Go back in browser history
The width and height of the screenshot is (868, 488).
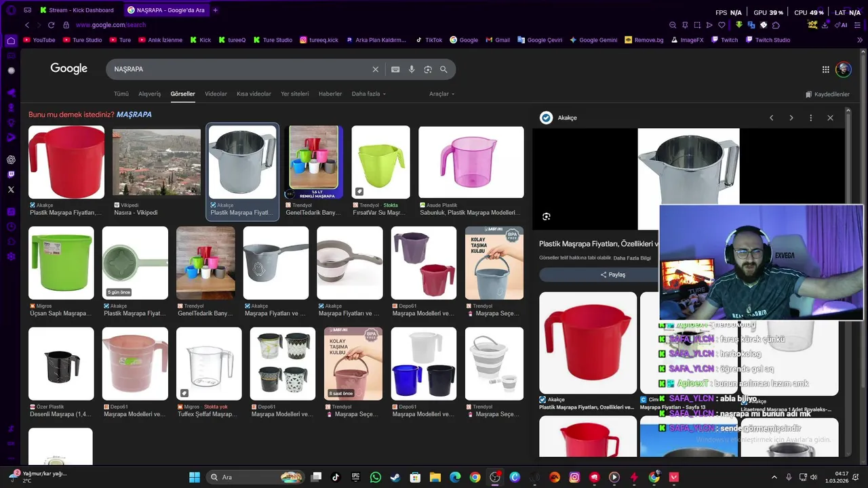[x=27, y=25]
